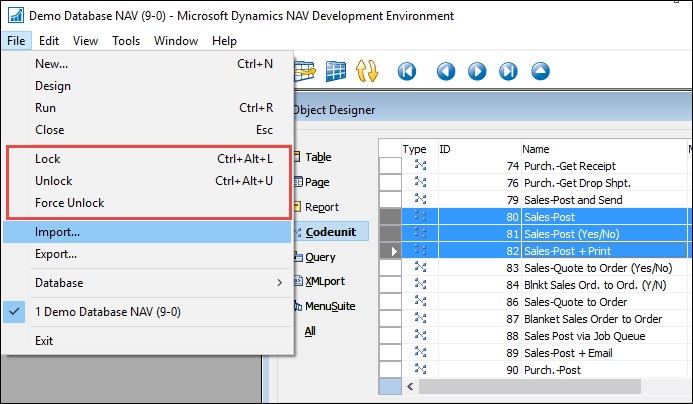
Task: Choose Exit from the File menu
Action: tap(148, 341)
